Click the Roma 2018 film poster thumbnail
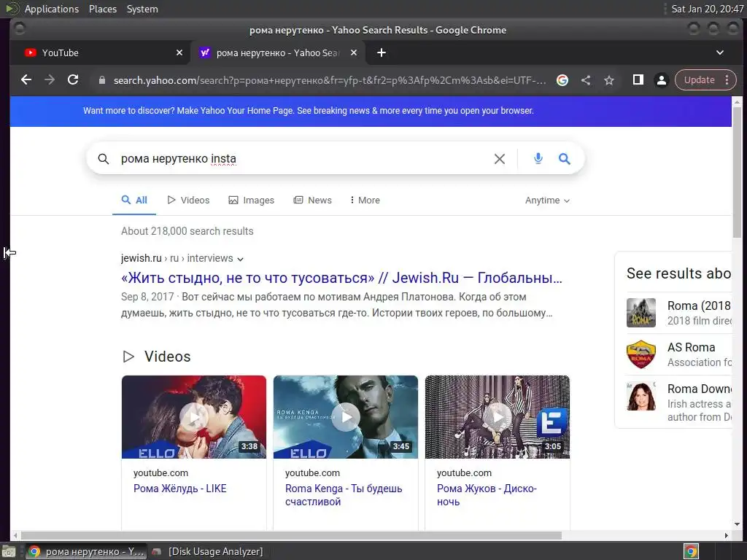This screenshot has width=747, height=560. [x=640, y=312]
